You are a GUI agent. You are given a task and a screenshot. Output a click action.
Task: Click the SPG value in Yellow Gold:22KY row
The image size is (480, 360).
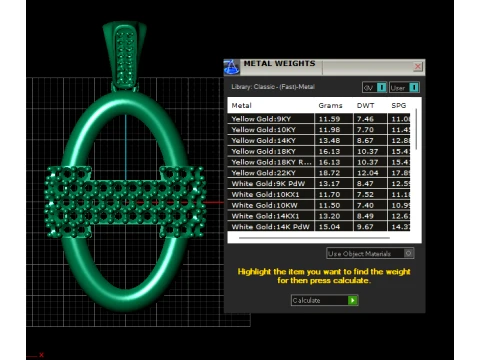tap(400, 173)
